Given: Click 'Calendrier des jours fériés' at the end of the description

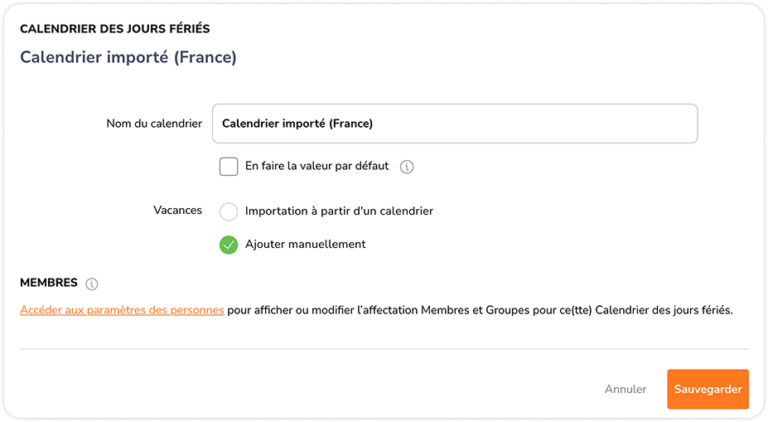Looking at the screenshot, I should tap(664, 310).
